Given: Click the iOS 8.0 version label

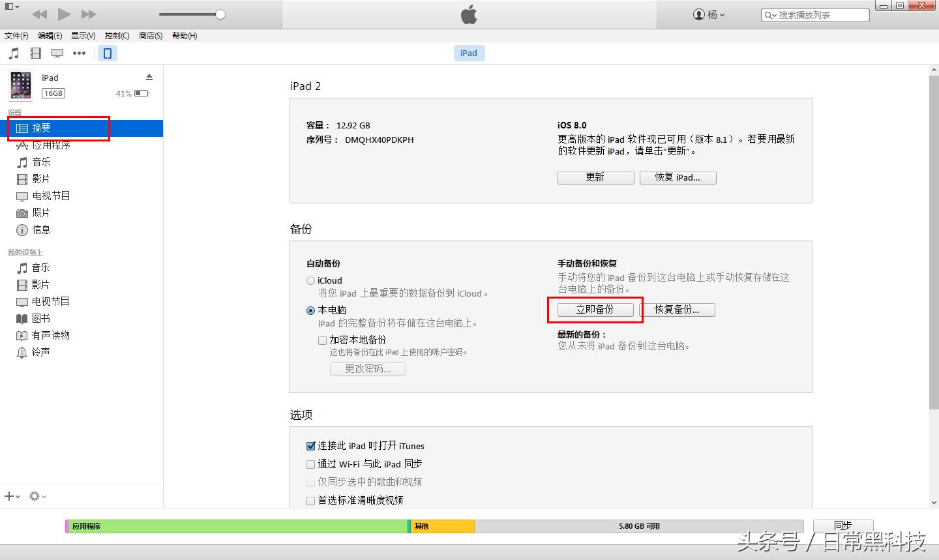Looking at the screenshot, I should pos(572,125).
